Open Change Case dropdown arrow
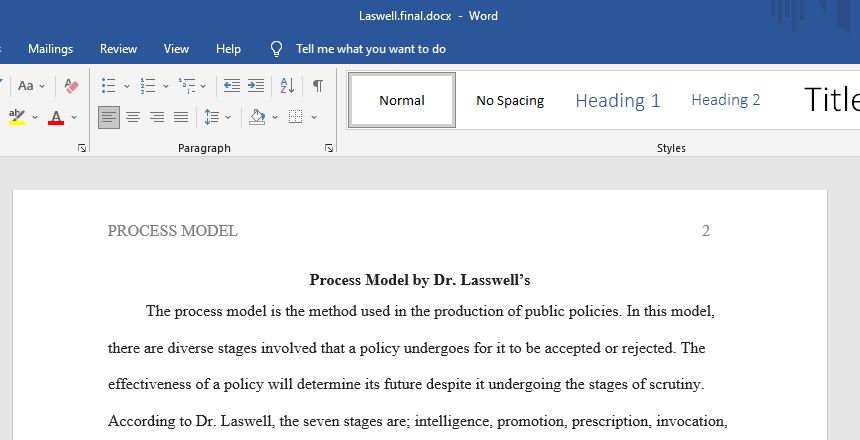This screenshot has height=440, width=860. pos(42,86)
